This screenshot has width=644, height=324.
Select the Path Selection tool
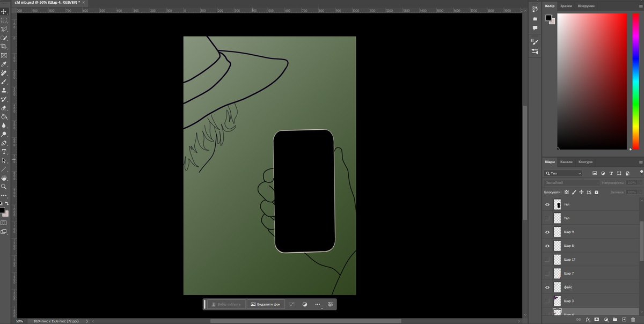pos(4,160)
